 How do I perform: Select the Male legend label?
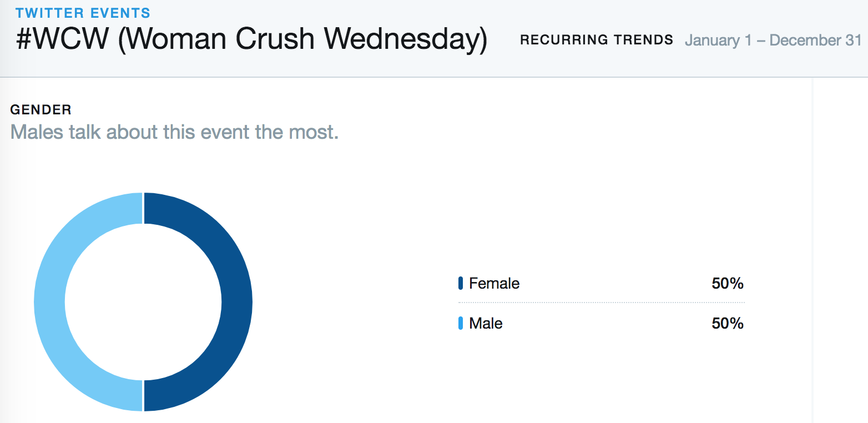pyautogui.click(x=486, y=324)
